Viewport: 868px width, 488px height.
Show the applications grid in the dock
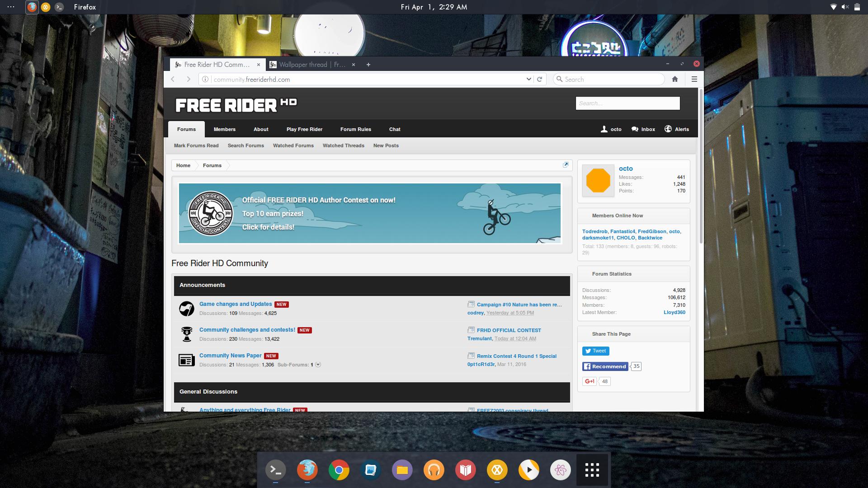pyautogui.click(x=592, y=470)
